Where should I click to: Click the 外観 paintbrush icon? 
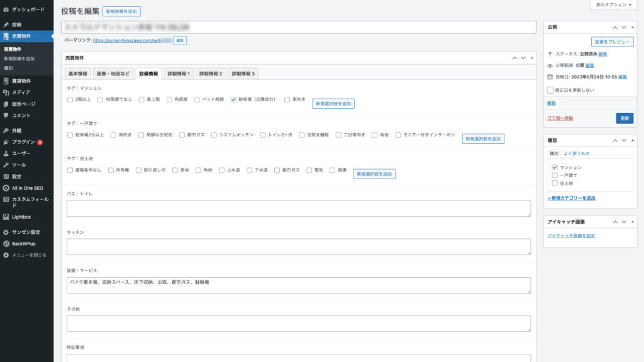6,131
